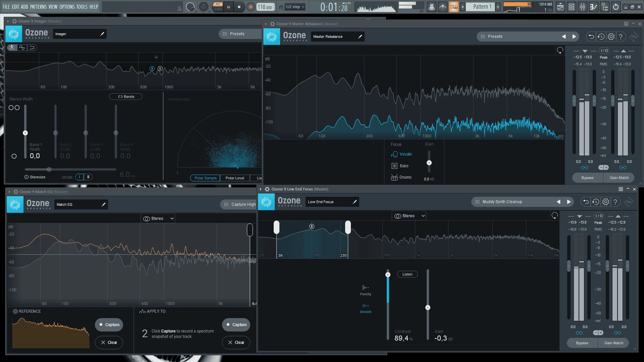Rename preset with Imager pencil icon

pyautogui.click(x=102, y=34)
